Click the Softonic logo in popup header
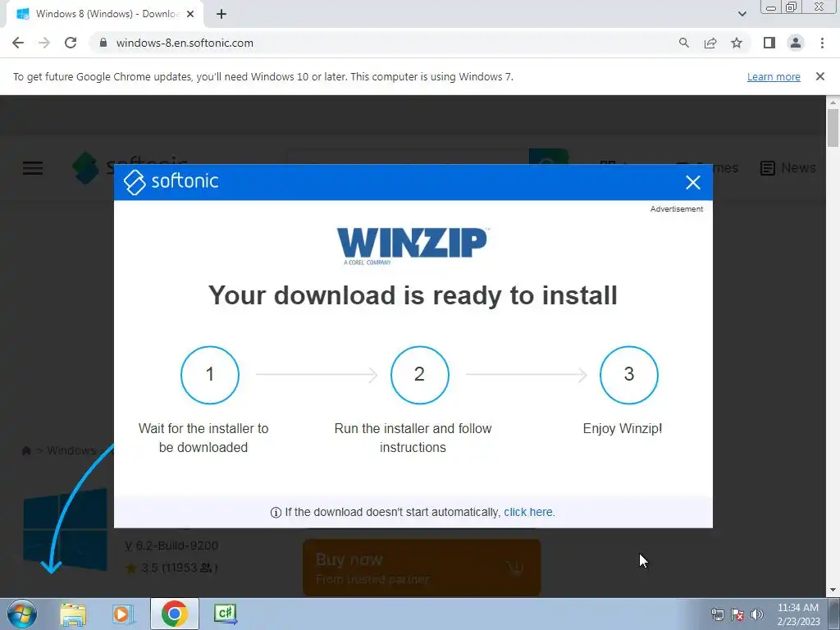The height and width of the screenshot is (630, 840). coord(171,182)
